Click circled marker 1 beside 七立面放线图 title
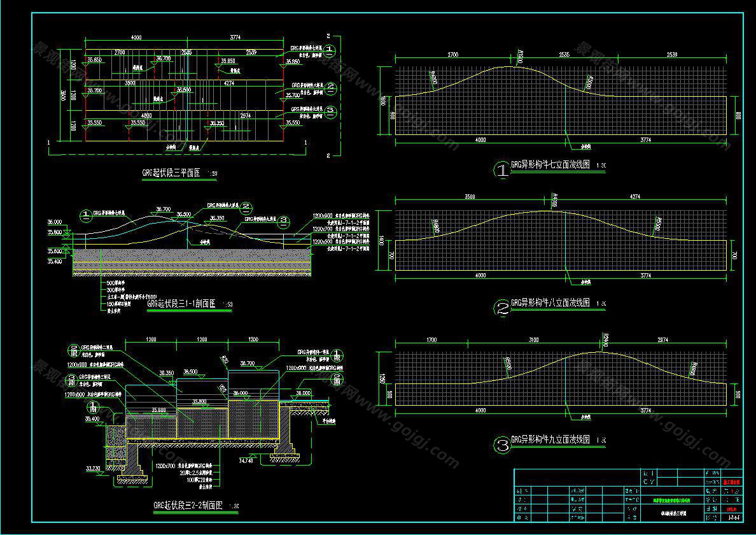756x535 pixels. pos(503,170)
